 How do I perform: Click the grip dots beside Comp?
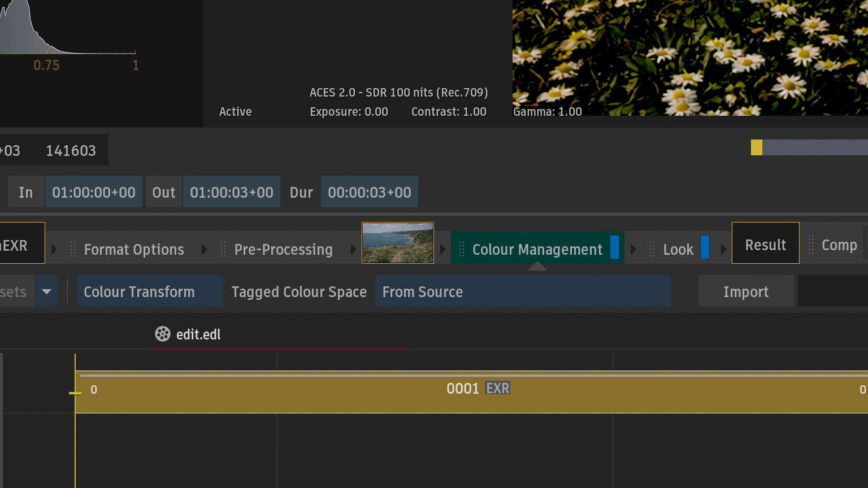[x=811, y=245]
